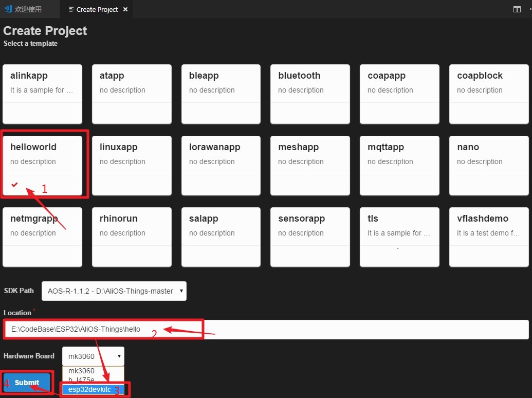Close the Create Project tab

coord(125,9)
